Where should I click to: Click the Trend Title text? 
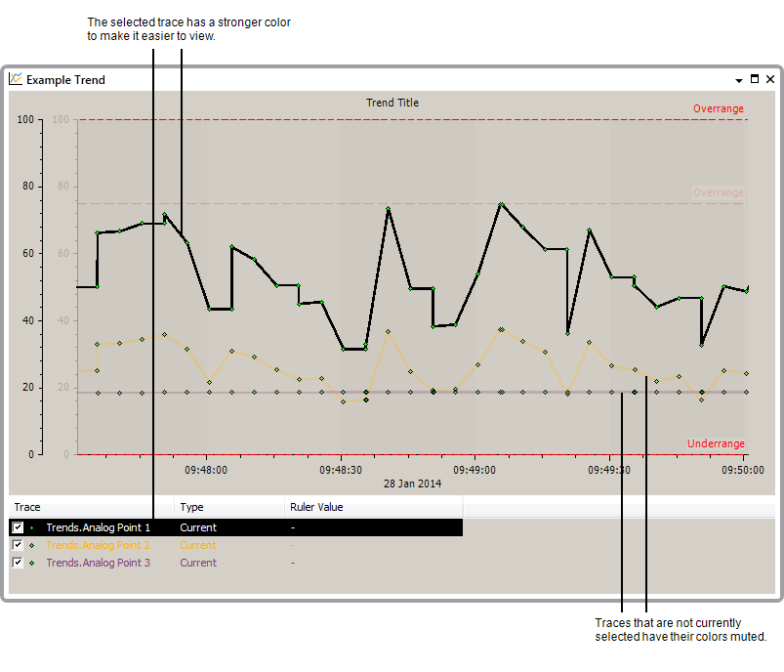pyautogui.click(x=392, y=103)
